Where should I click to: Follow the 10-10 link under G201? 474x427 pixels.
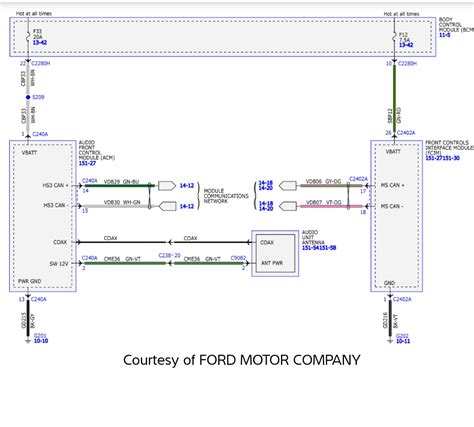pos(41,341)
